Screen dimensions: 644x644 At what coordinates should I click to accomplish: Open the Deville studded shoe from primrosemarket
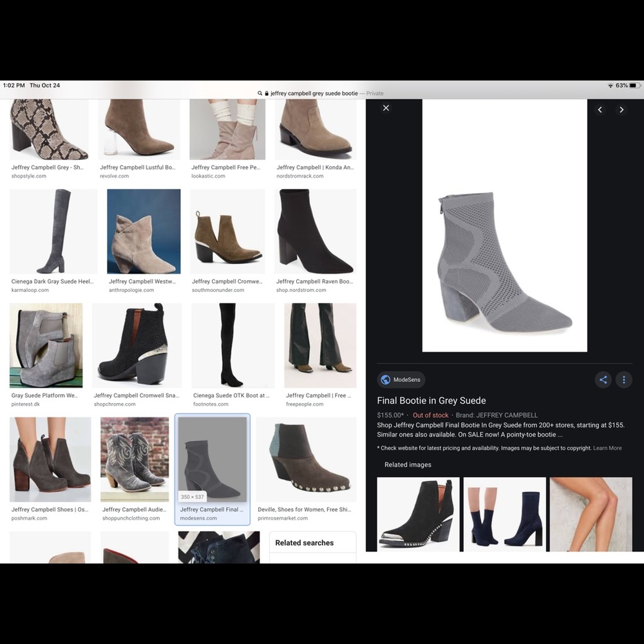[x=306, y=459]
